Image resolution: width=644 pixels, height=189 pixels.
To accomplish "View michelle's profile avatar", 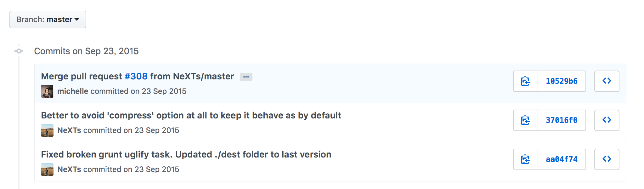I will coord(47,91).
